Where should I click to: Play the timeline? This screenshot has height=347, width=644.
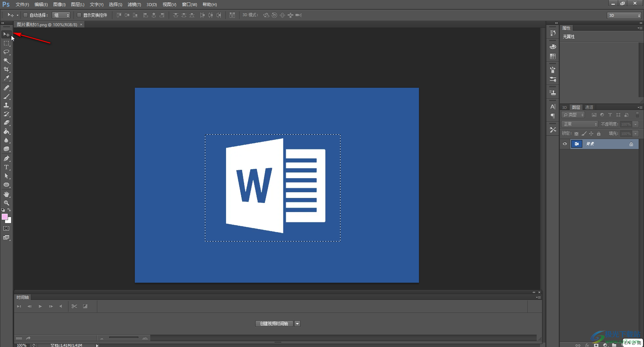[40, 306]
